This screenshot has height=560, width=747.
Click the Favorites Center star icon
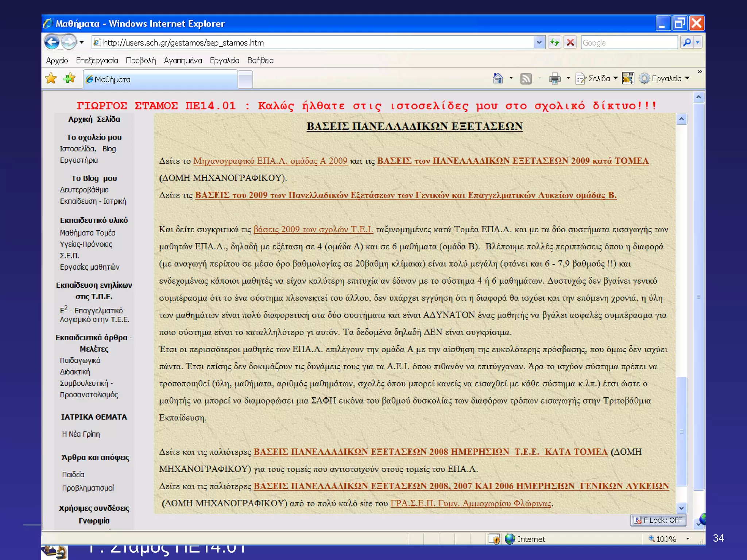(51, 78)
